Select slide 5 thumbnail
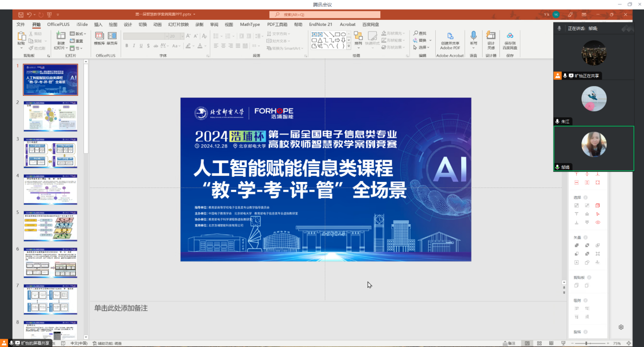 (x=50, y=226)
